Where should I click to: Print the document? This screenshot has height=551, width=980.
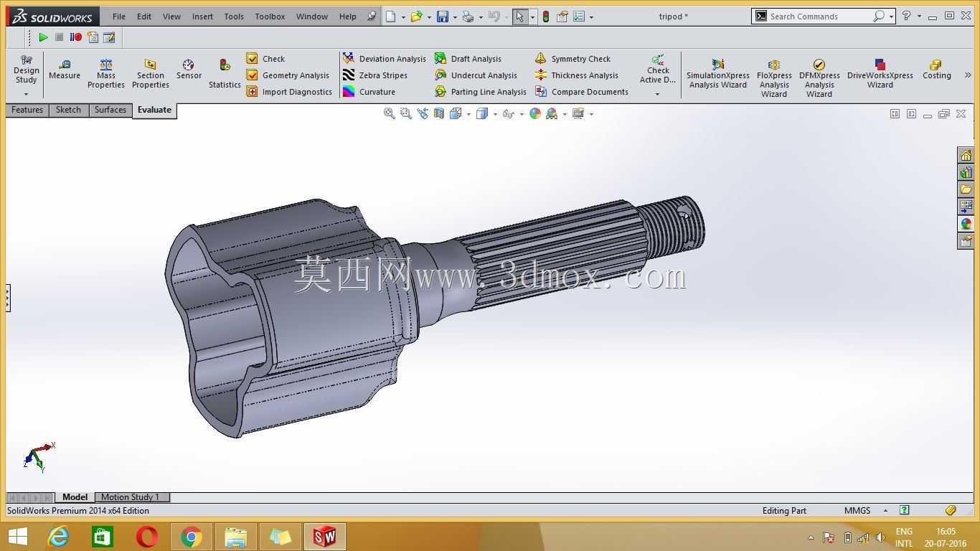point(468,17)
